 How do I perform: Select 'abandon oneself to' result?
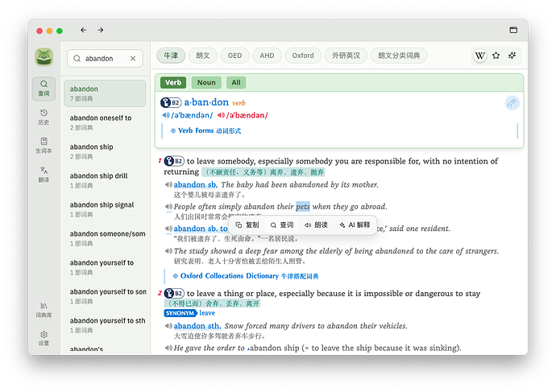coord(105,122)
